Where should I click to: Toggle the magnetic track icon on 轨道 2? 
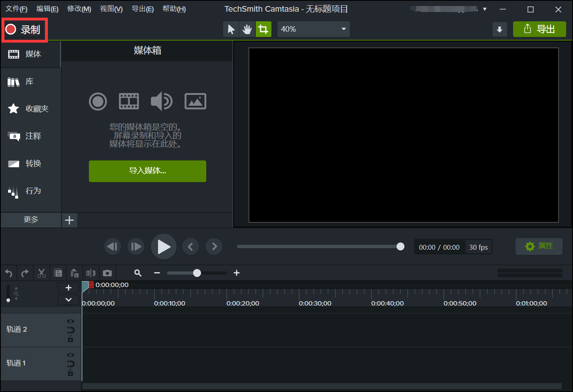[x=71, y=330]
